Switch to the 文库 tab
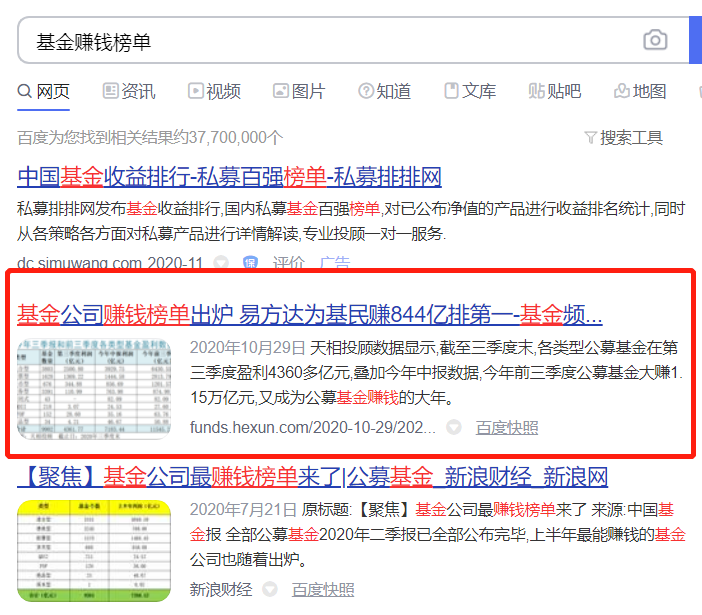The height and width of the screenshot is (615, 702). (x=470, y=92)
